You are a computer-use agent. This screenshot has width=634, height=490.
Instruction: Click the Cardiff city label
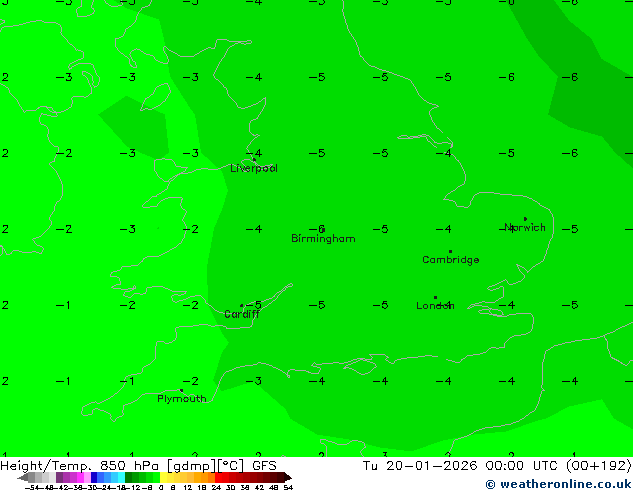pos(242,314)
